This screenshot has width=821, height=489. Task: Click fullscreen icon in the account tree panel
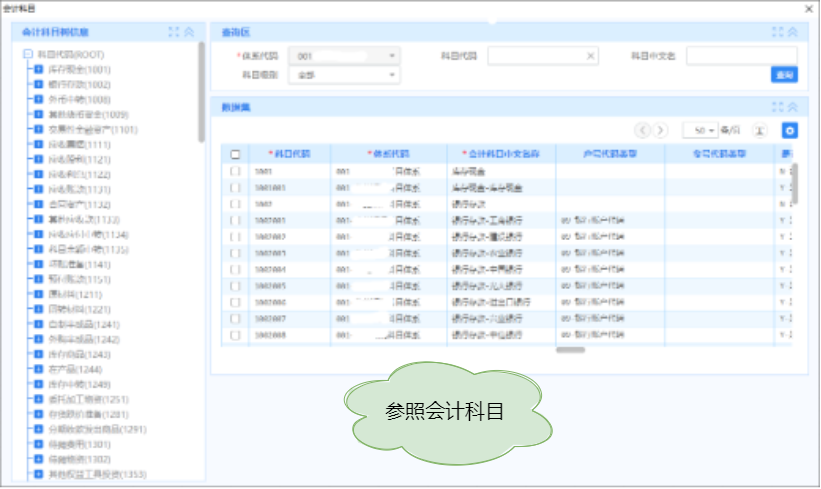point(174,33)
